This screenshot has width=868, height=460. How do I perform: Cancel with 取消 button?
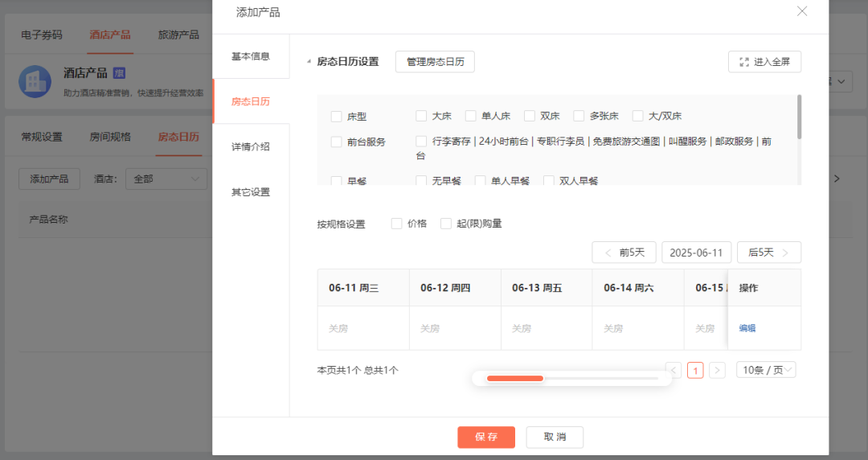pos(555,437)
